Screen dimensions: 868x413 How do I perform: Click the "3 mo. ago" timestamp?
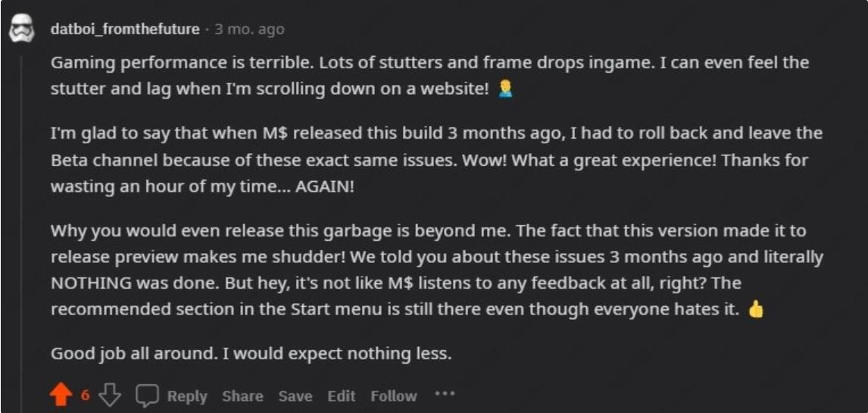pos(248,30)
